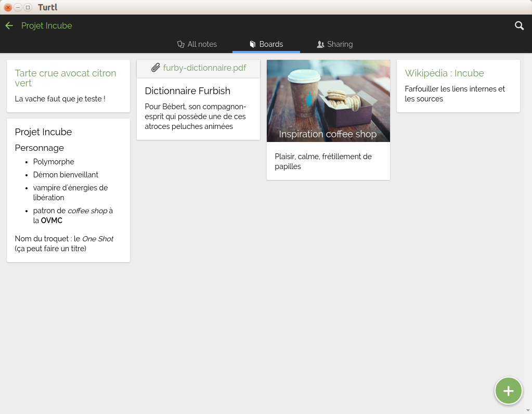
Task: Click the Projet Incube header title
Action: [46, 25]
